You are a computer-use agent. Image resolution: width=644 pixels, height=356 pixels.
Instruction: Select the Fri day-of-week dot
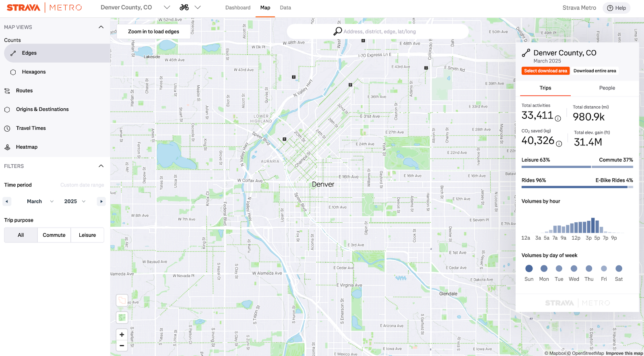[604, 269]
